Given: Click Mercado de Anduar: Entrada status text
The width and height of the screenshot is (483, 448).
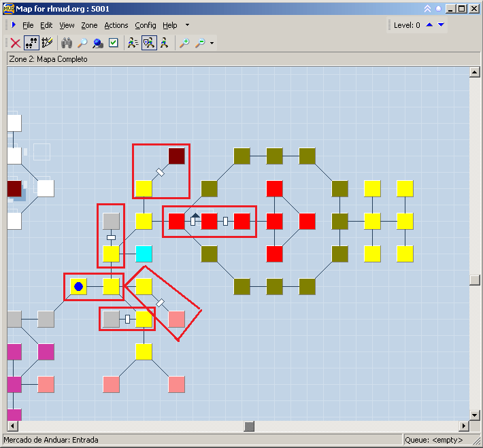Looking at the screenshot, I should tap(51, 440).
